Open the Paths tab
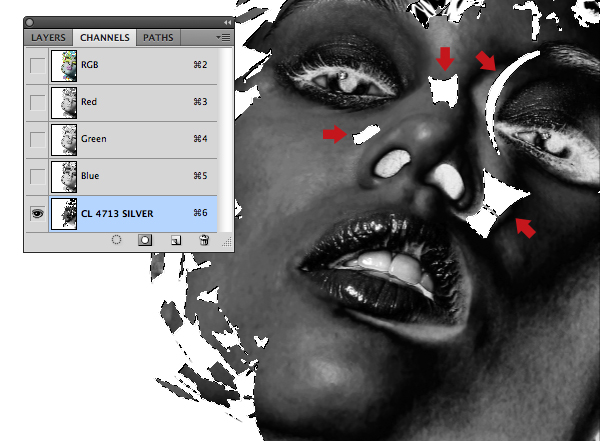Image resolution: width=600 pixels, height=441 pixels. 158,38
